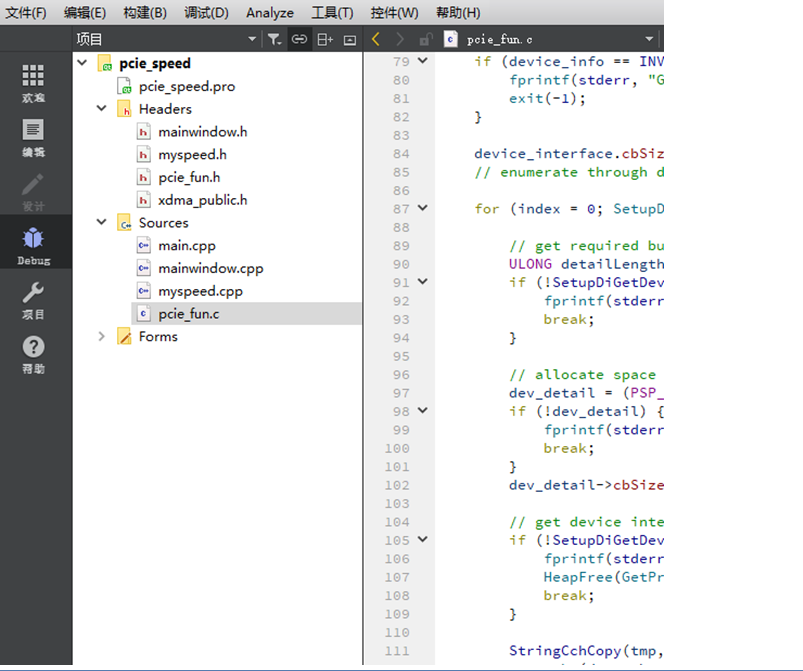
Task: Expand the Forms folder
Action: [101, 336]
